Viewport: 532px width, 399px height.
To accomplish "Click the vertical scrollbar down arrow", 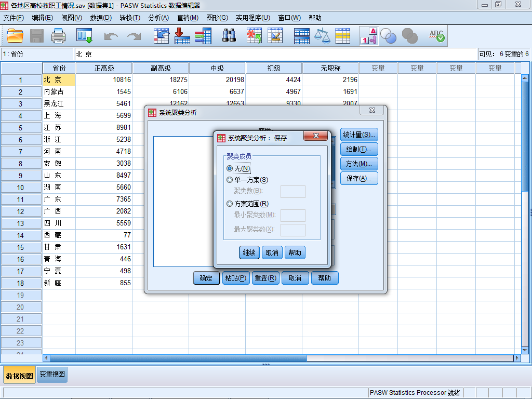I will point(525,351).
